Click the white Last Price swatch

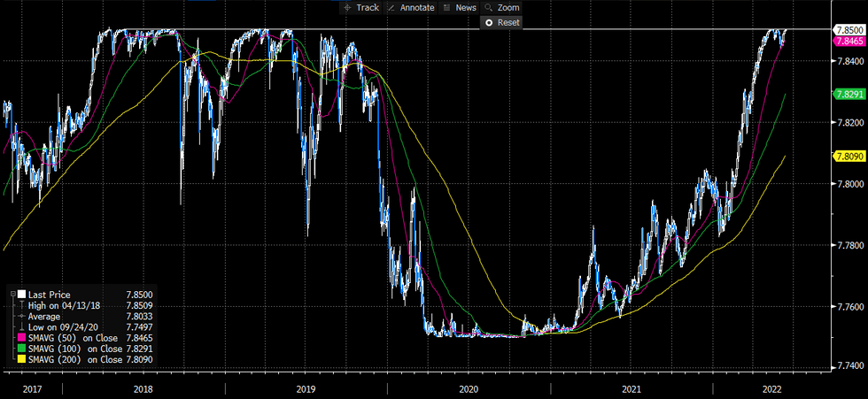21,295
